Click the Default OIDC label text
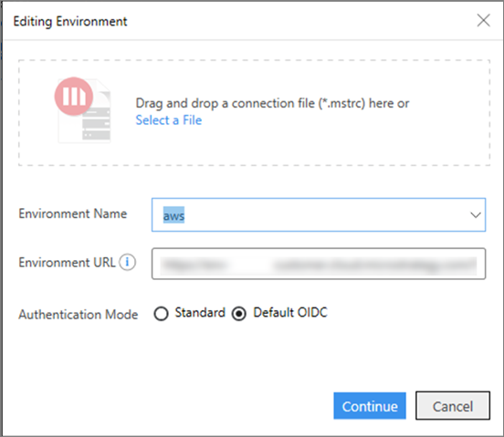504x437 pixels. pyautogui.click(x=290, y=312)
